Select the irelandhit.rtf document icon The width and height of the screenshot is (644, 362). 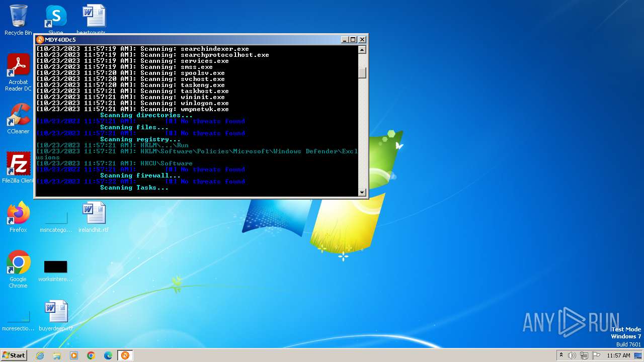pos(94,217)
